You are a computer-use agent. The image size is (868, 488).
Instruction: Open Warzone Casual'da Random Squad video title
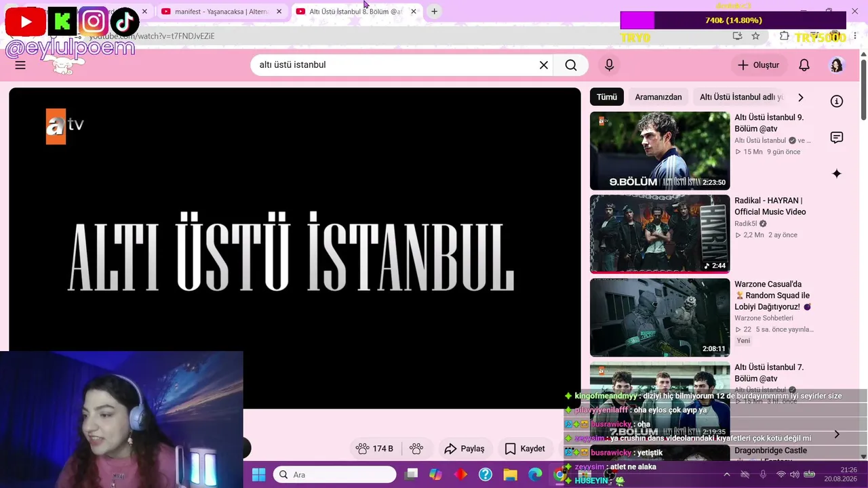click(x=772, y=296)
